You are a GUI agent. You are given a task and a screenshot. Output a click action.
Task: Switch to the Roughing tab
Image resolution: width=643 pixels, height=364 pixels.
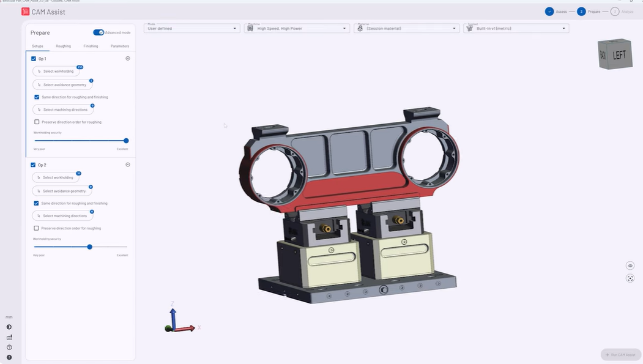click(x=63, y=46)
